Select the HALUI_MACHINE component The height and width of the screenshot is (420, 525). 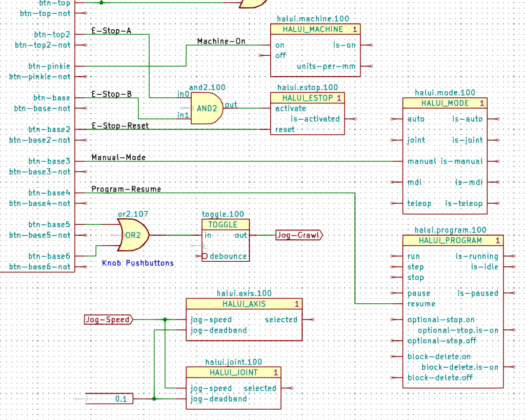click(x=315, y=49)
